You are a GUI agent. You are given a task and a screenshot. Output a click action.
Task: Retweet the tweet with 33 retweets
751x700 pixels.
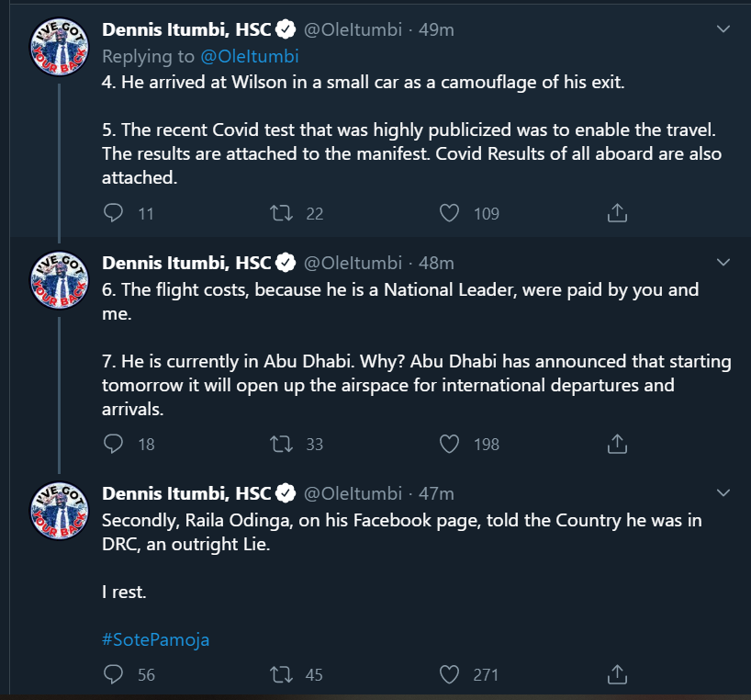(x=281, y=444)
